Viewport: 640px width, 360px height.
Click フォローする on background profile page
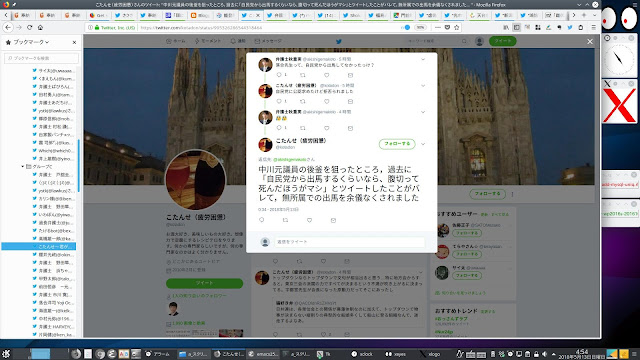pos(487,193)
